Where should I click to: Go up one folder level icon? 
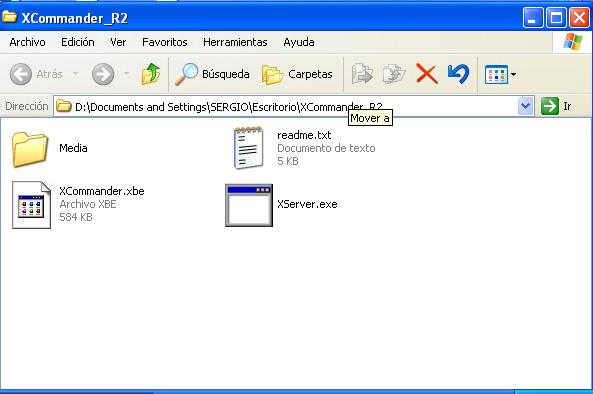(151, 74)
